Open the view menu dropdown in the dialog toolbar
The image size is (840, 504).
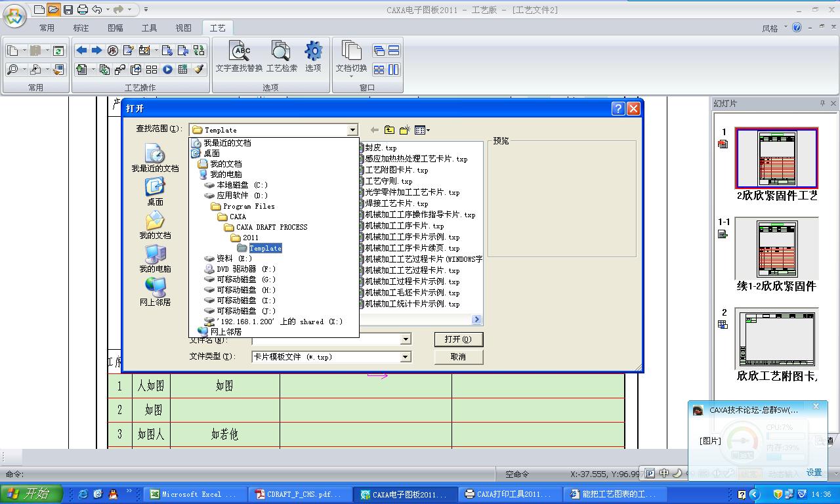422,130
